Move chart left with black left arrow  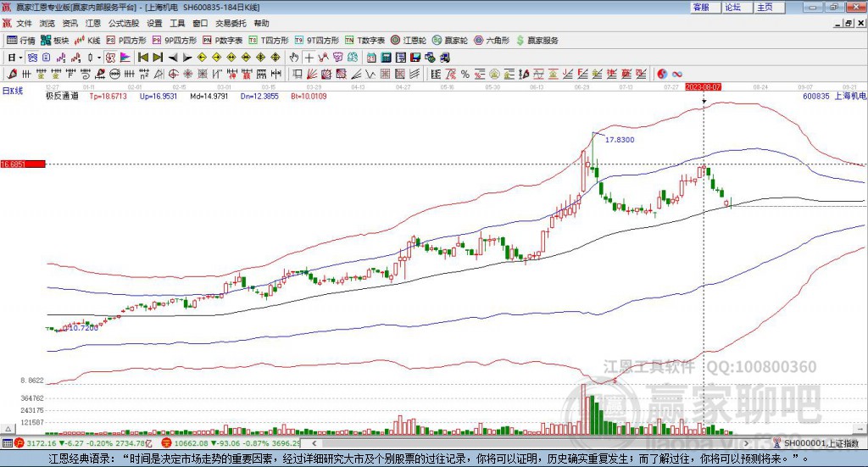pos(173,58)
